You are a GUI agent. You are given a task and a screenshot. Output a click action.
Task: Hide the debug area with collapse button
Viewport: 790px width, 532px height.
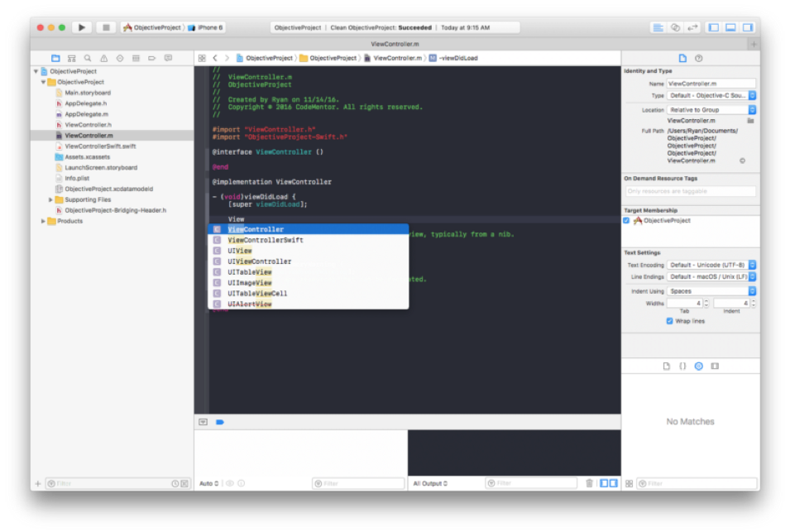203,422
